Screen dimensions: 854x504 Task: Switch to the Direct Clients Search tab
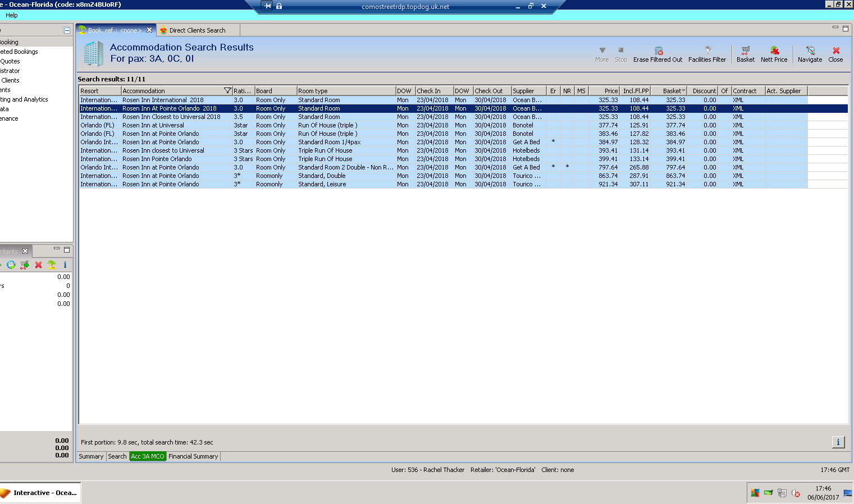197,30
